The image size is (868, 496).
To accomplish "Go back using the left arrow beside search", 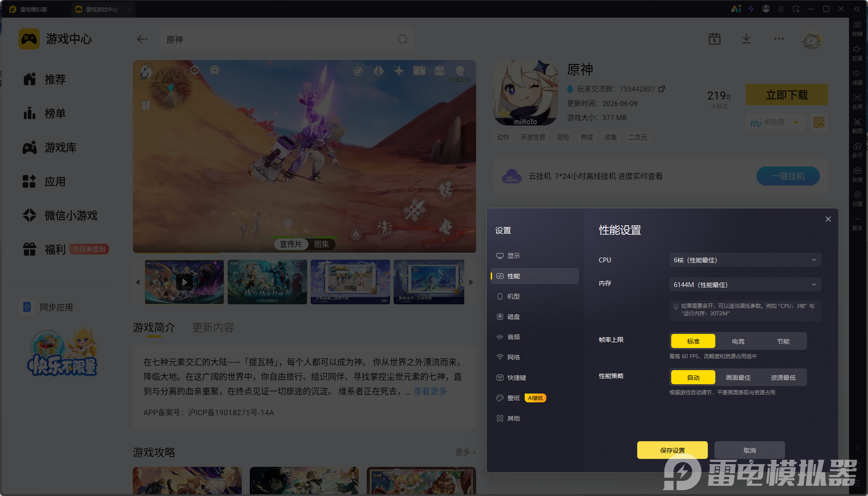I will (142, 39).
